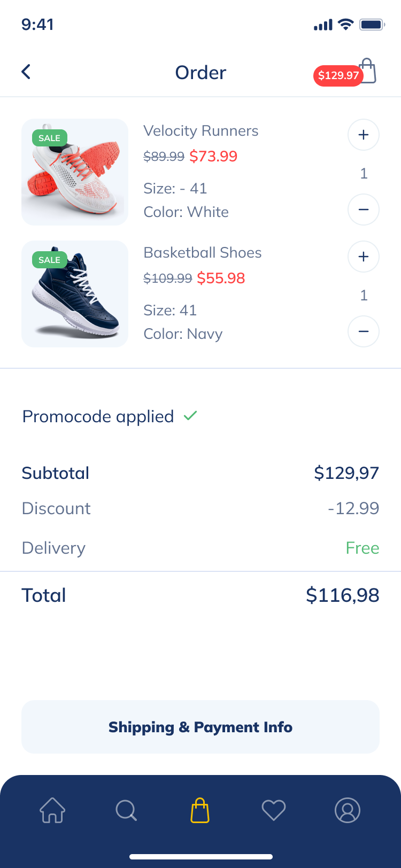Tap the SALE badge on Basketball Shoes
Viewport: 401px width, 868px height.
coord(49,260)
